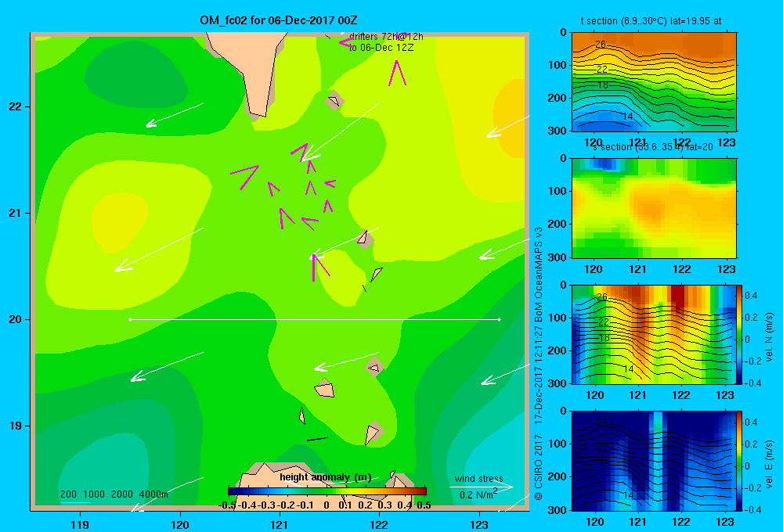Click the "2000" bathymetry depth legend entry
This screenshot has width=783, height=532.
pos(122,494)
